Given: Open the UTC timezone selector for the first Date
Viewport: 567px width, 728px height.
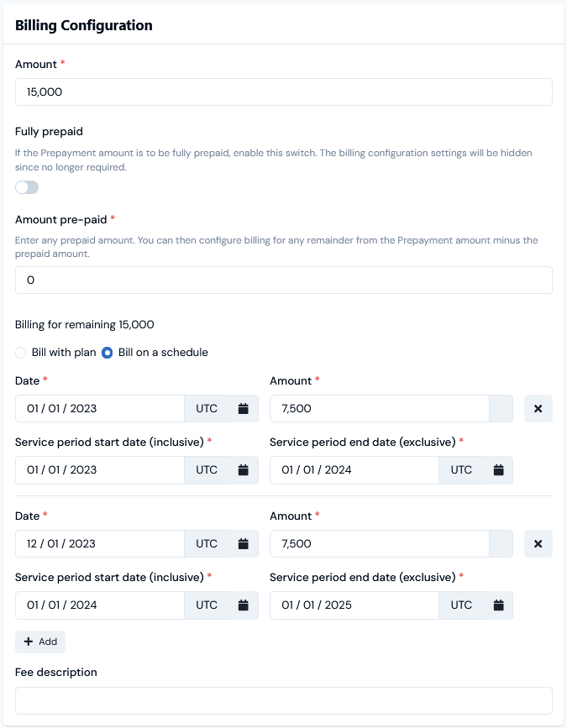Looking at the screenshot, I should click(207, 409).
